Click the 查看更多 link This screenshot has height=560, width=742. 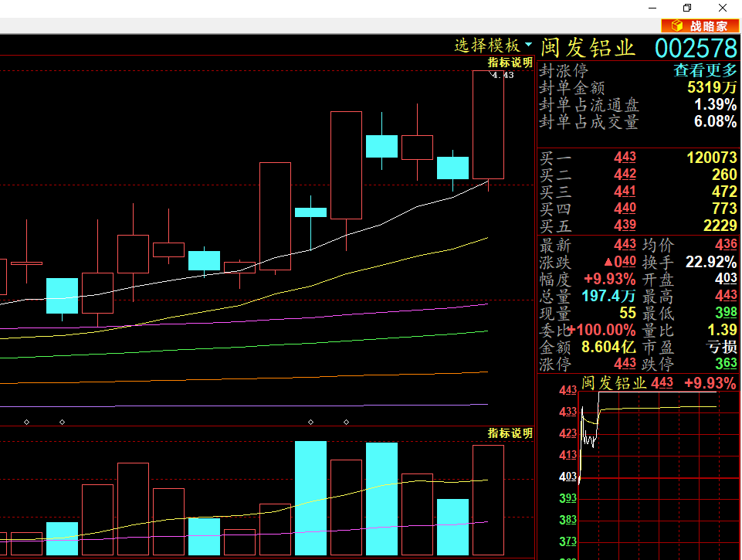705,70
